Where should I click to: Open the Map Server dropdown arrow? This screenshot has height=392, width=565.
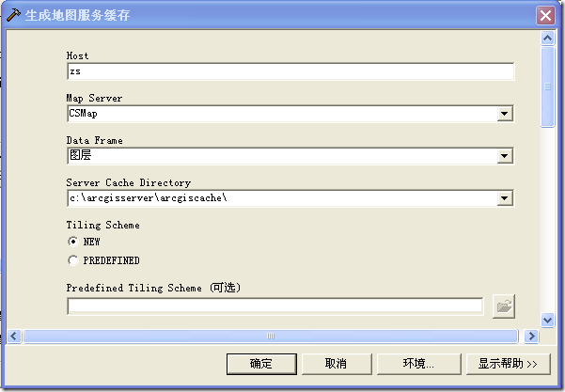coord(505,114)
